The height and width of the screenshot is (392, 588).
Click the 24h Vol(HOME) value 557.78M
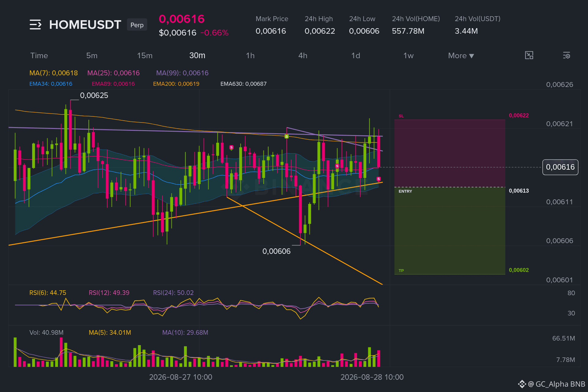(x=408, y=31)
